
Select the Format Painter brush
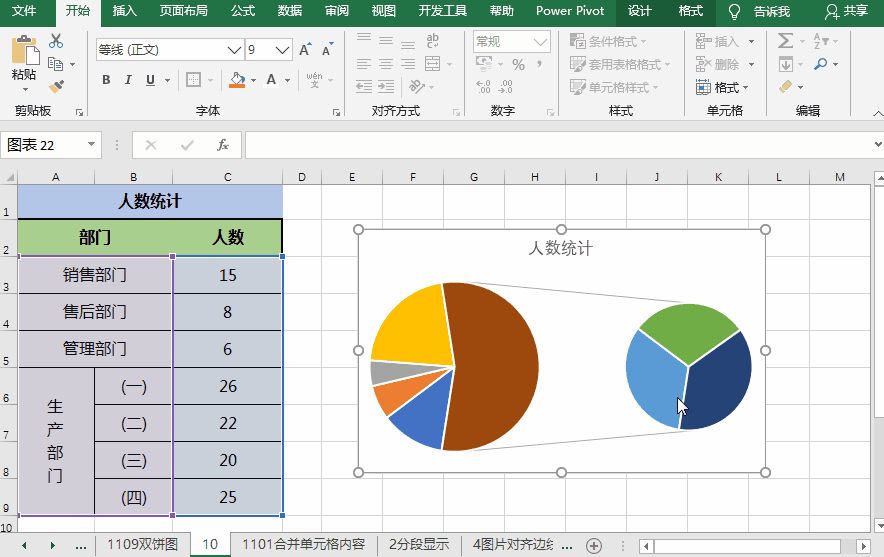click(56, 87)
